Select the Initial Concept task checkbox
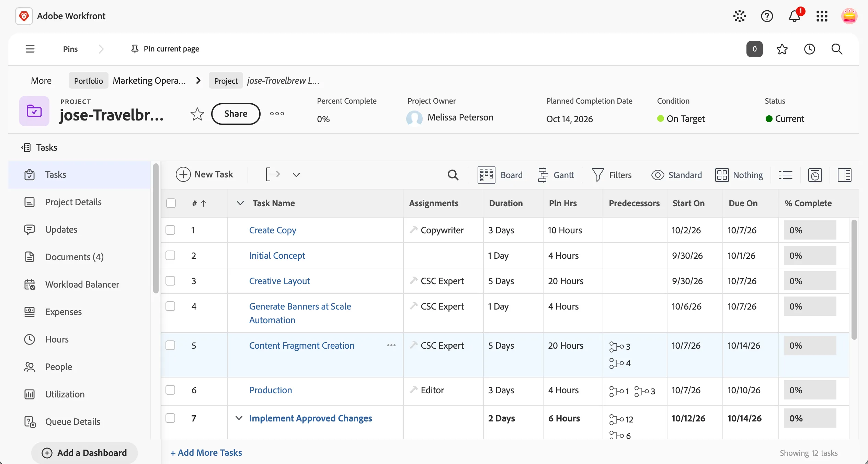 (x=170, y=255)
